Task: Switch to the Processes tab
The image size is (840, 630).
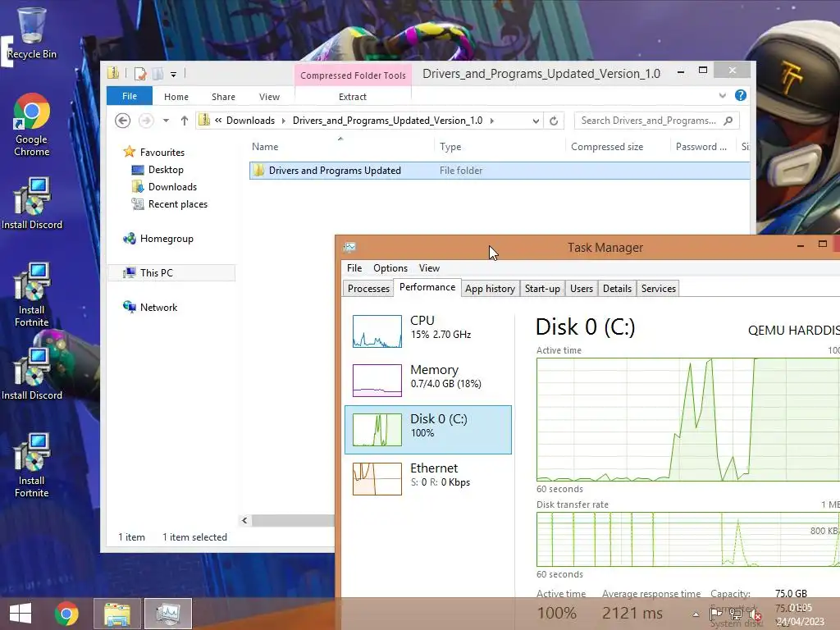Action: pyautogui.click(x=368, y=288)
